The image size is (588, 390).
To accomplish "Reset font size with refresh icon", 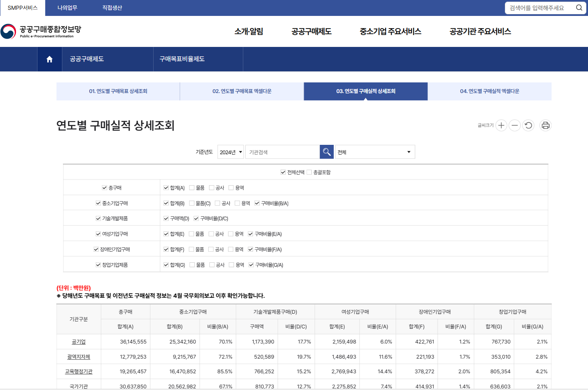I will [529, 125].
